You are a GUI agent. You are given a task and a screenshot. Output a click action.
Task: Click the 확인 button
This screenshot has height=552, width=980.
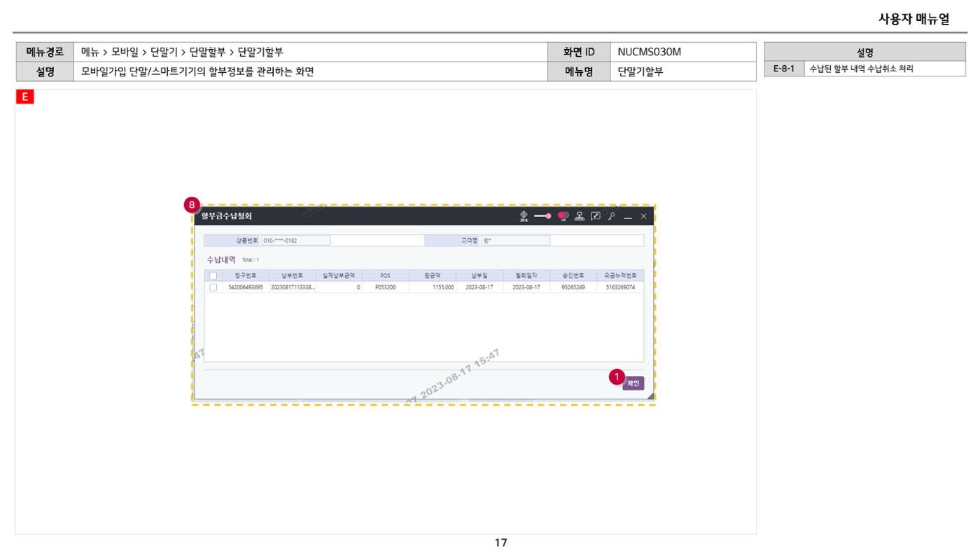coord(633,383)
